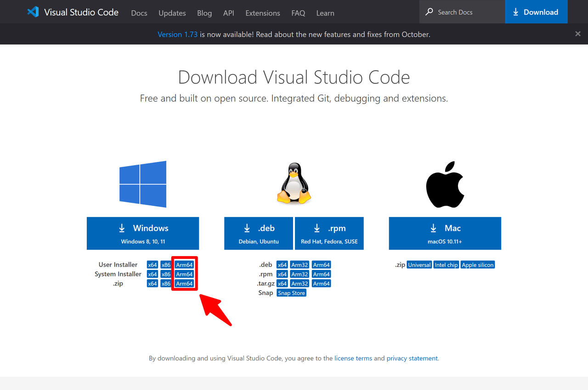Click the search magnifier in Search Docs

429,11
